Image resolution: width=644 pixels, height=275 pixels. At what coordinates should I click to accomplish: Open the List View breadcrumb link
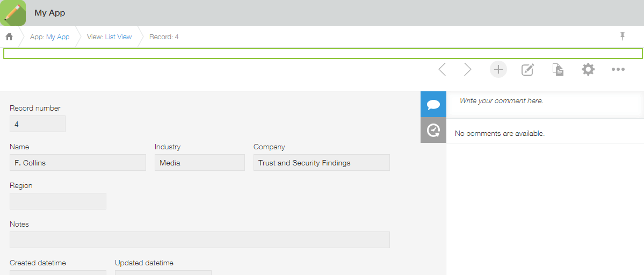tap(118, 37)
